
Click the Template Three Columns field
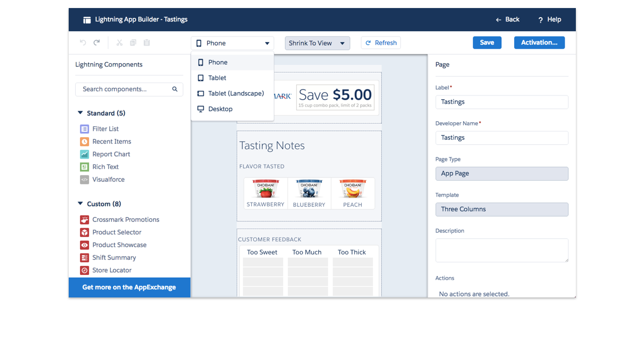(502, 210)
